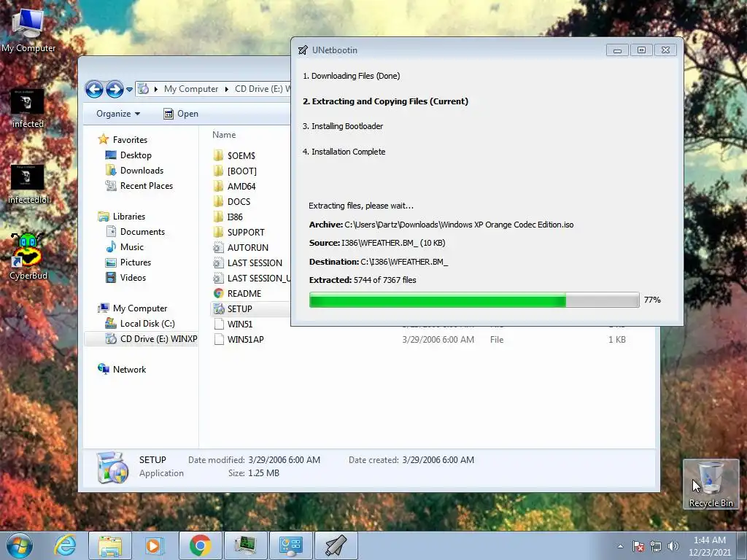The height and width of the screenshot is (560, 747).
Task: Go to Downloads in Favorites
Action: (134, 171)
